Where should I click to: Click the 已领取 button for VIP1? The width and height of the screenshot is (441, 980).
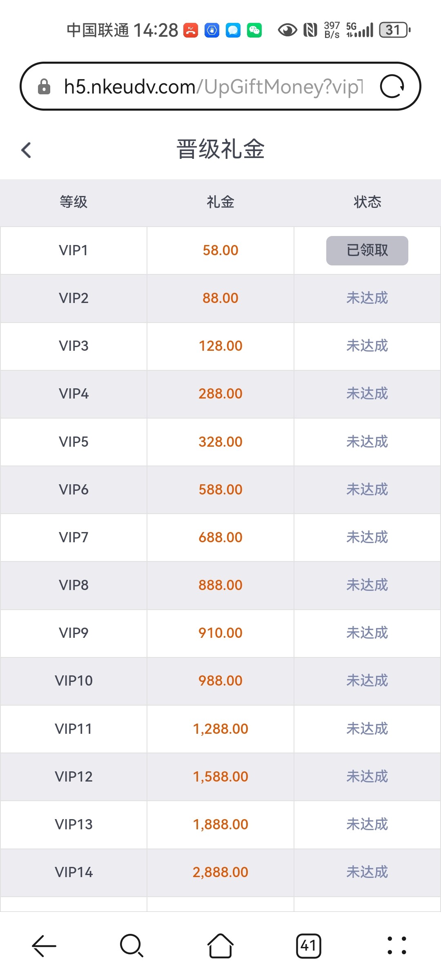(367, 250)
